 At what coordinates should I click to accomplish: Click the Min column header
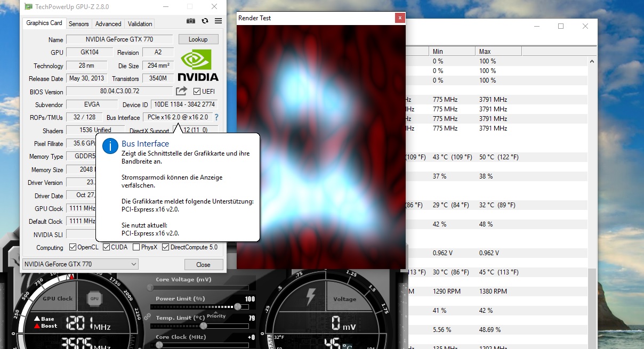(452, 51)
